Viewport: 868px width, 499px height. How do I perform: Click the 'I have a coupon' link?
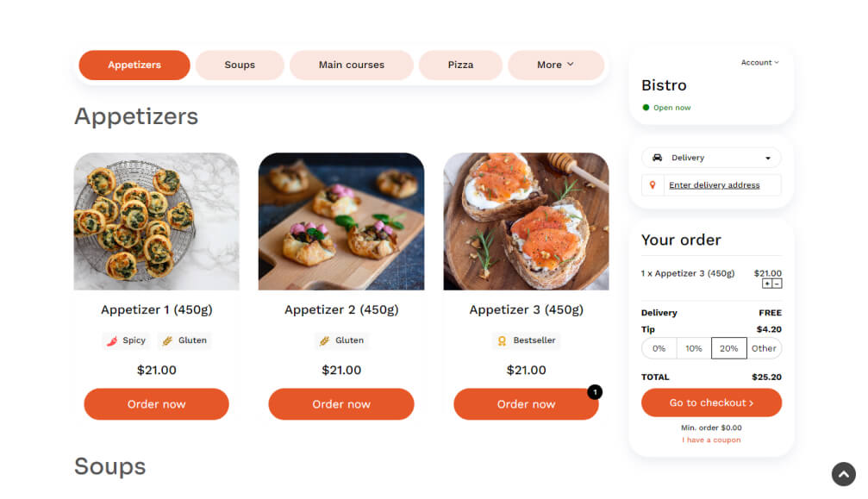click(711, 440)
